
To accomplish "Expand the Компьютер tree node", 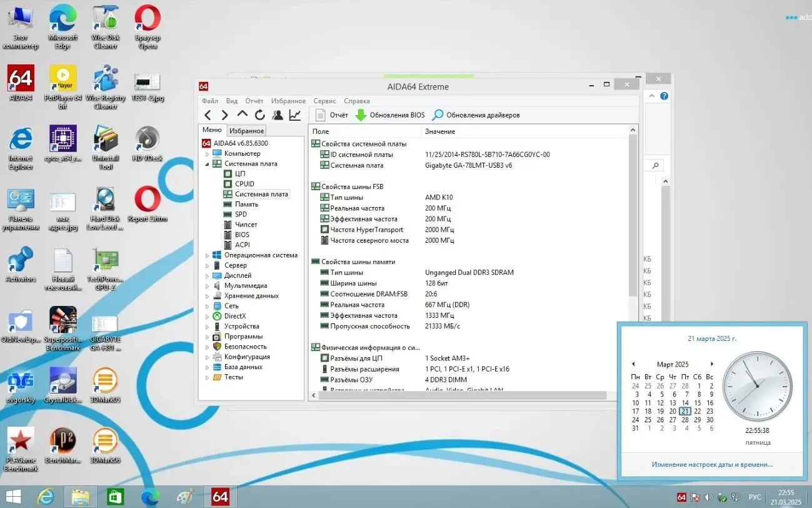I will pyautogui.click(x=208, y=154).
